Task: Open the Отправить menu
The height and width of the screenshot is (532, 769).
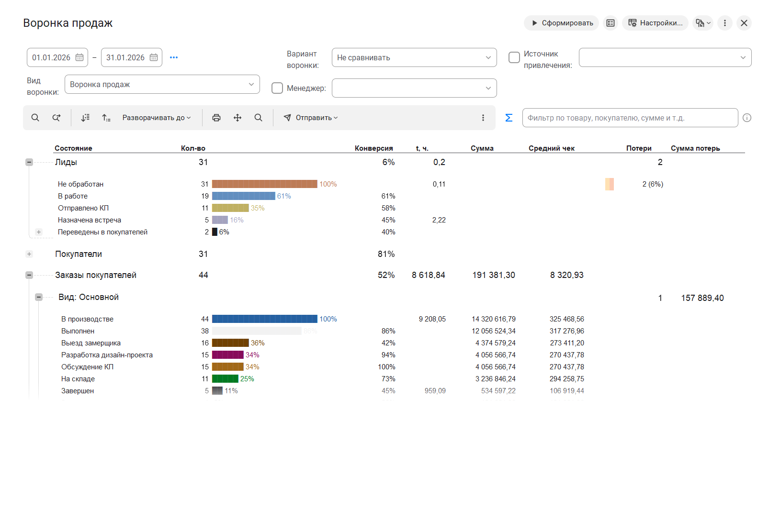Action: click(x=311, y=118)
